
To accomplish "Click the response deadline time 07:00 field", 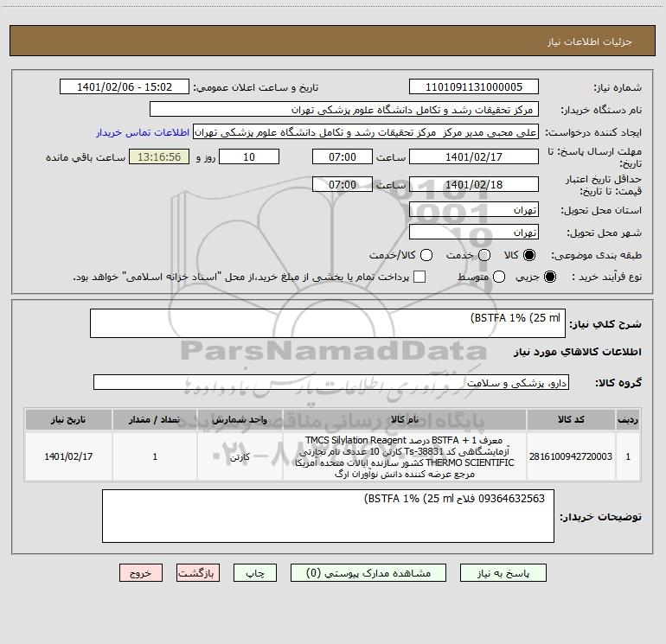I will [x=343, y=156].
